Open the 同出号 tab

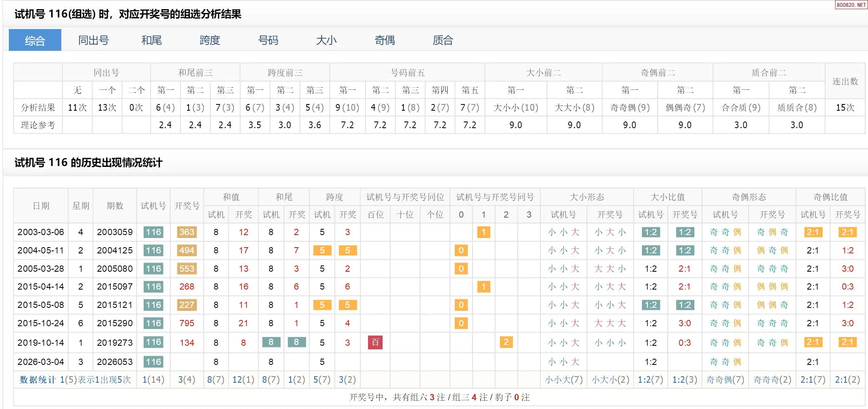(93, 40)
